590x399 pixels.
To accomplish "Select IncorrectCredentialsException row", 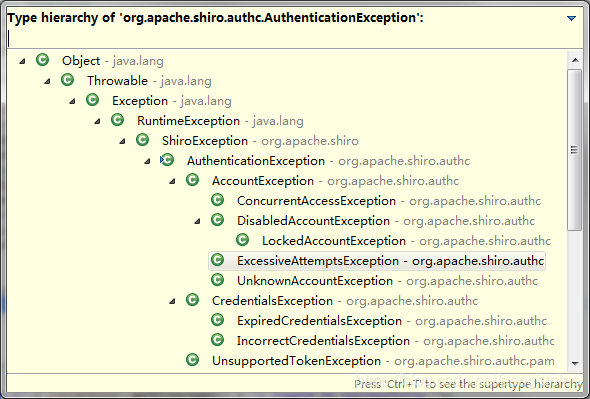I will coord(395,340).
